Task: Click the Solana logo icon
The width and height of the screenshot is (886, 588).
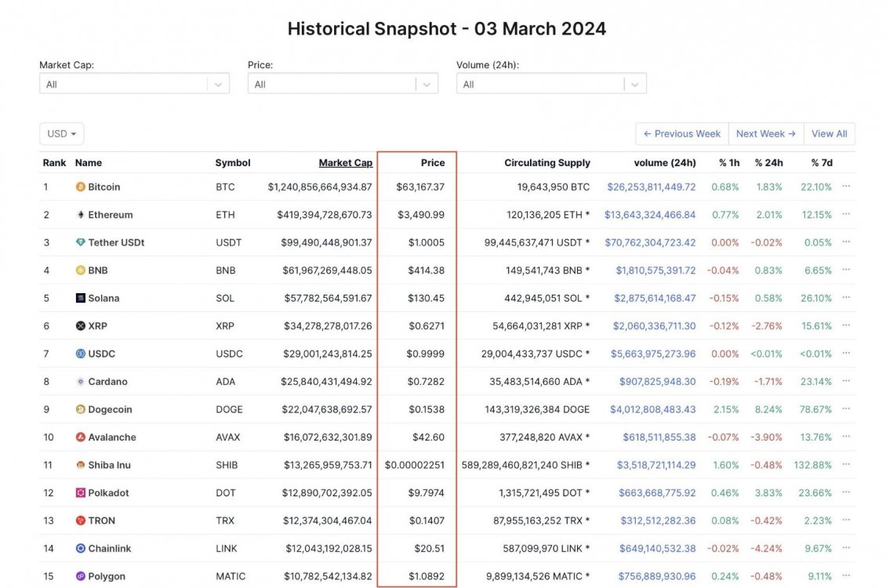Action: pyautogui.click(x=80, y=299)
